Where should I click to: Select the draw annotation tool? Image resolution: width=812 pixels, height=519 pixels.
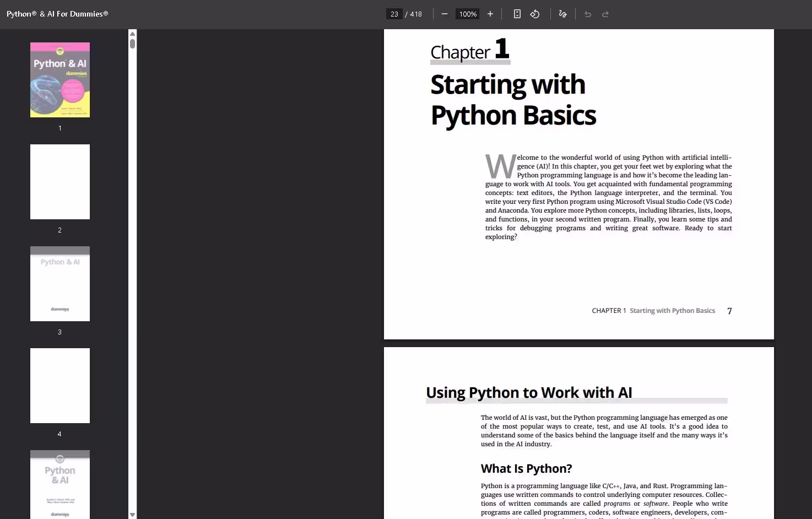point(562,14)
